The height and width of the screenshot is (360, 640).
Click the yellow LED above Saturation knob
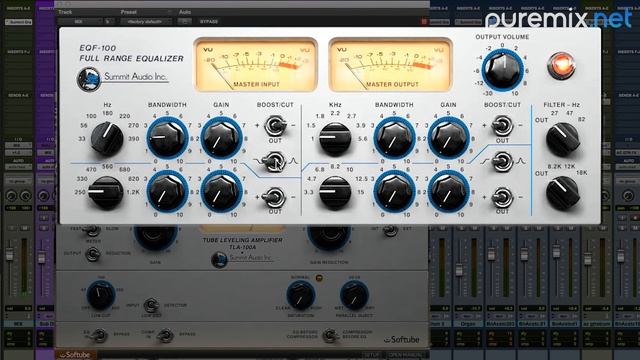319,278
